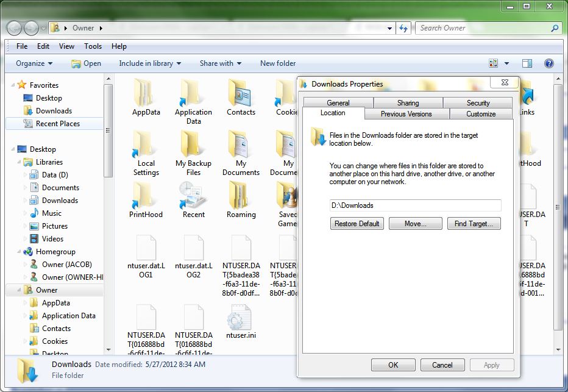Screen dimensions: 568x392
Task: Click the file list scroll-down arrow
Action: [558, 349]
